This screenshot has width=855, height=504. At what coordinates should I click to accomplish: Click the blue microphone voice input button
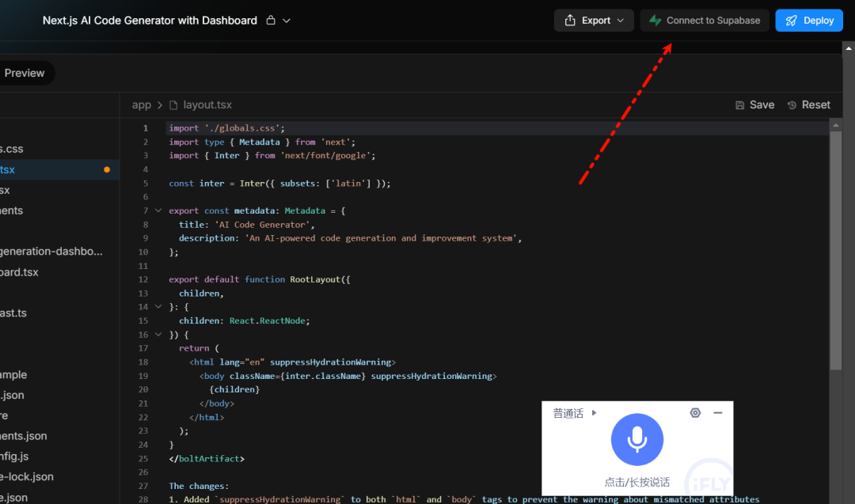[x=636, y=440]
